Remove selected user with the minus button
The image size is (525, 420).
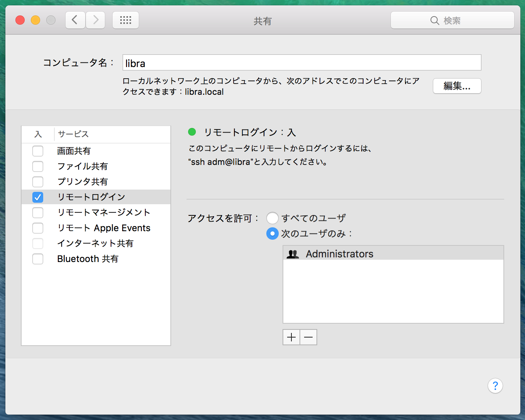point(308,337)
